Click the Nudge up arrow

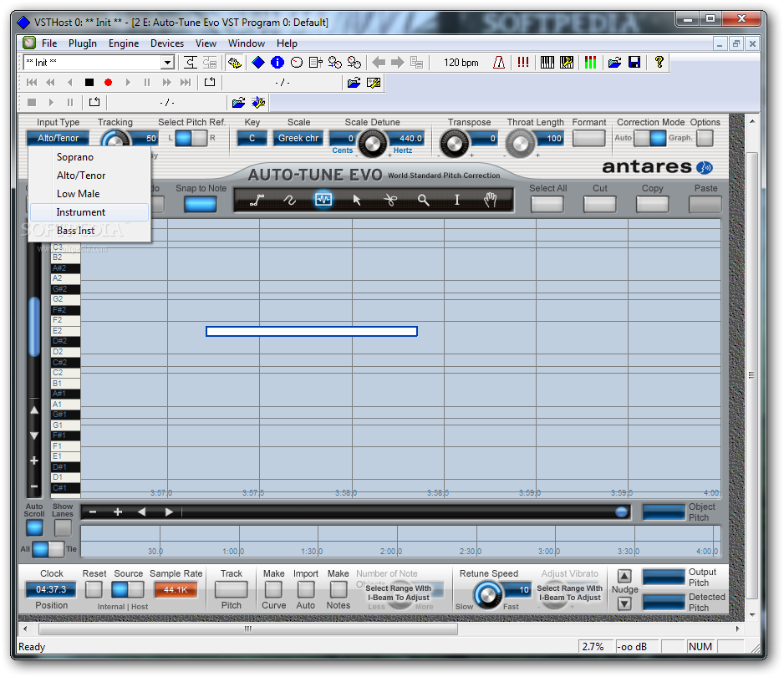coord(624,577)
